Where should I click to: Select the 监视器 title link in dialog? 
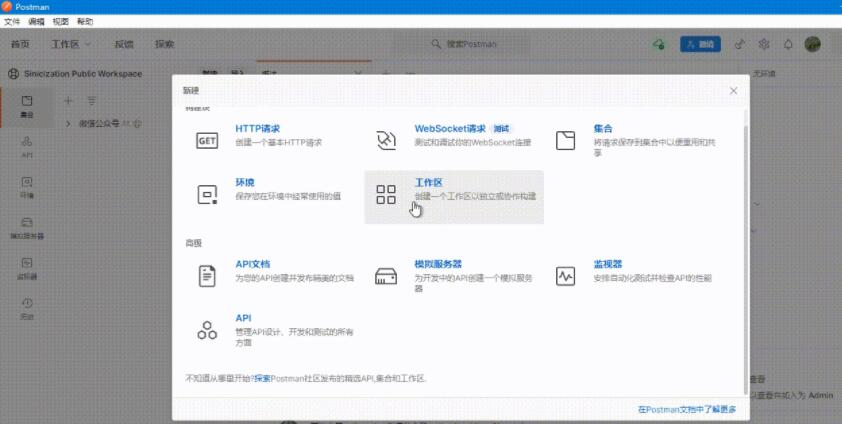point(608,264)
